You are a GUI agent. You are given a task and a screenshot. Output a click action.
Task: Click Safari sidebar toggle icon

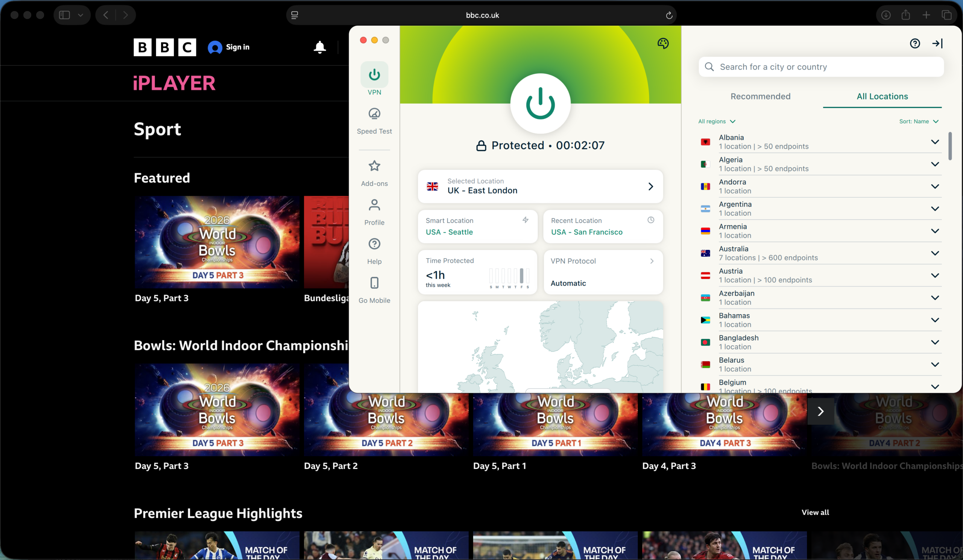pos(64,15)
